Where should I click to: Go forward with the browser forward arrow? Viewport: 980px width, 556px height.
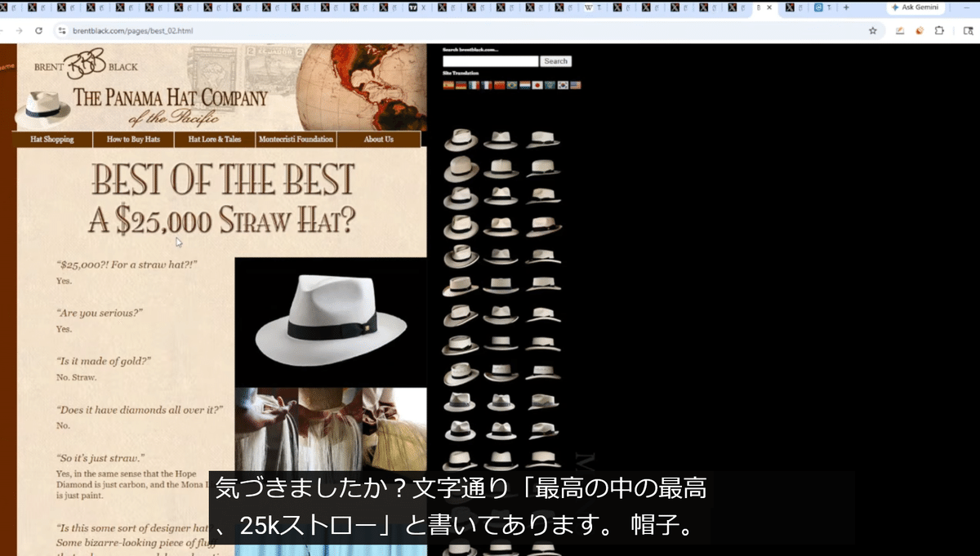[x=19, y=30]
